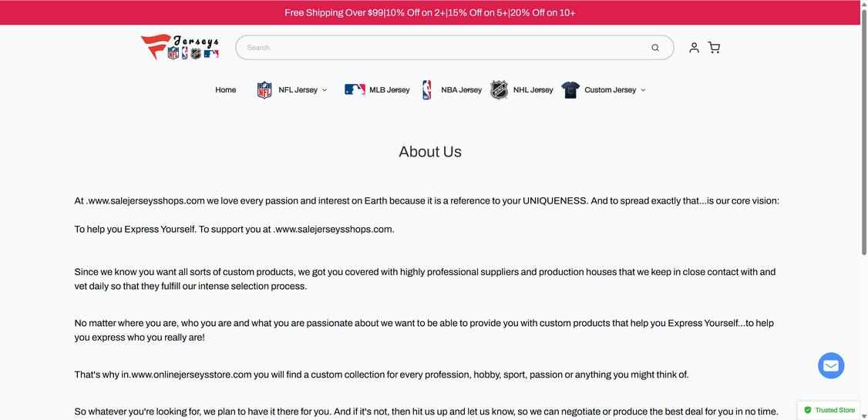Open the user account icon
The height and width of the screenshot is (420, 868).
(694, 48)
